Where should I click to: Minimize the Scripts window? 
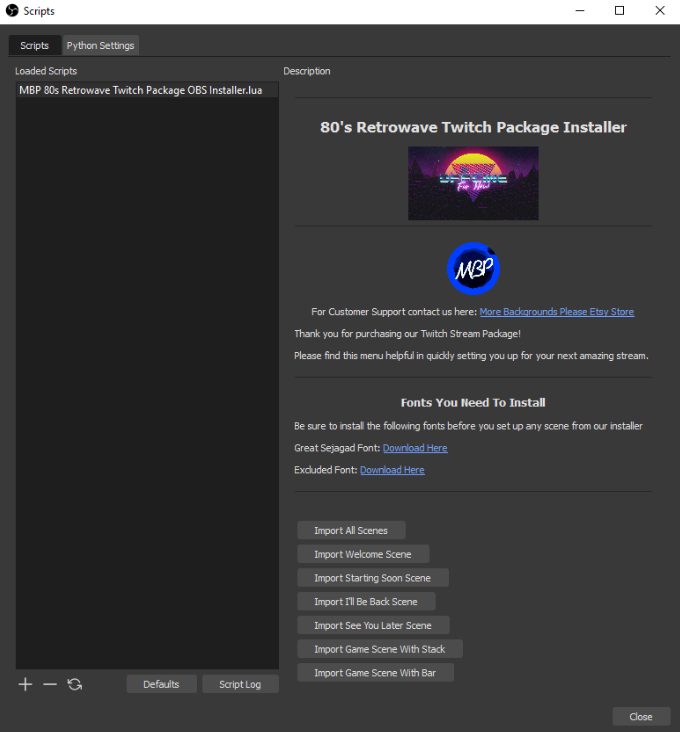[580, 10]
